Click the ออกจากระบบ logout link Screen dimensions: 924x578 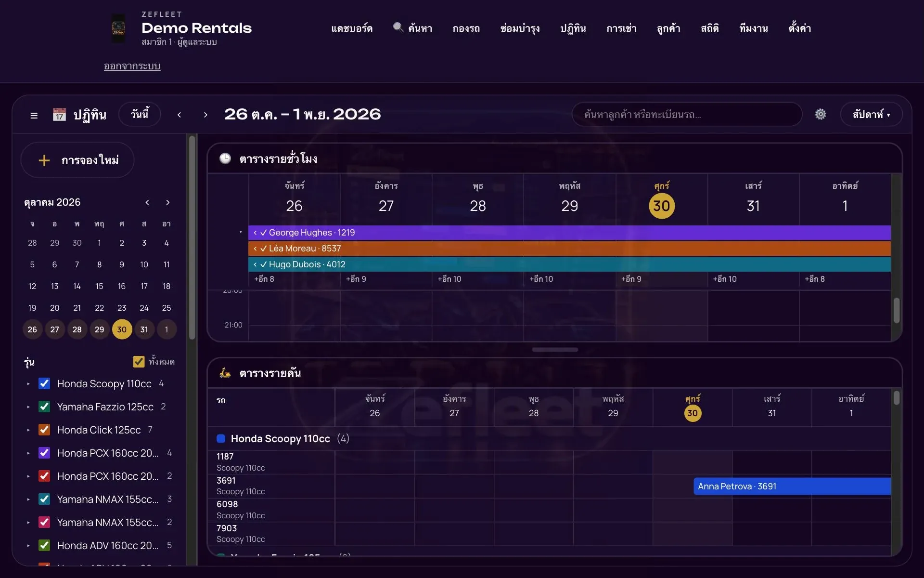click(x=132, y=66)
